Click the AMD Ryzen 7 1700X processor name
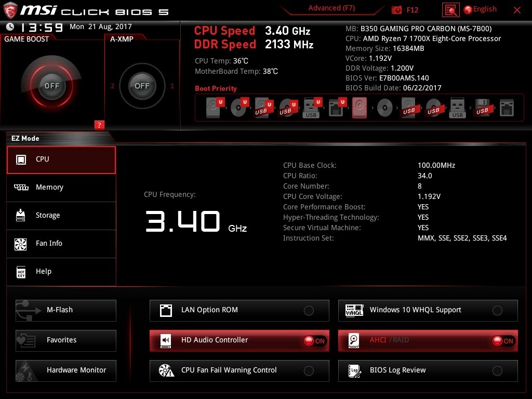This screenshot has width=532, height=399. click(x=432, y=38)
